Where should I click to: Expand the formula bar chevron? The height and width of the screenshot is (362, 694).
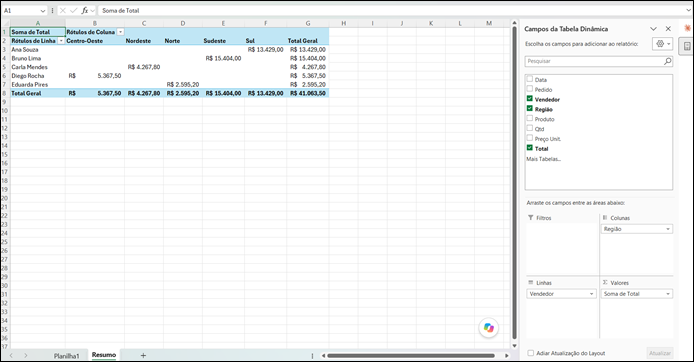[689, 10]
